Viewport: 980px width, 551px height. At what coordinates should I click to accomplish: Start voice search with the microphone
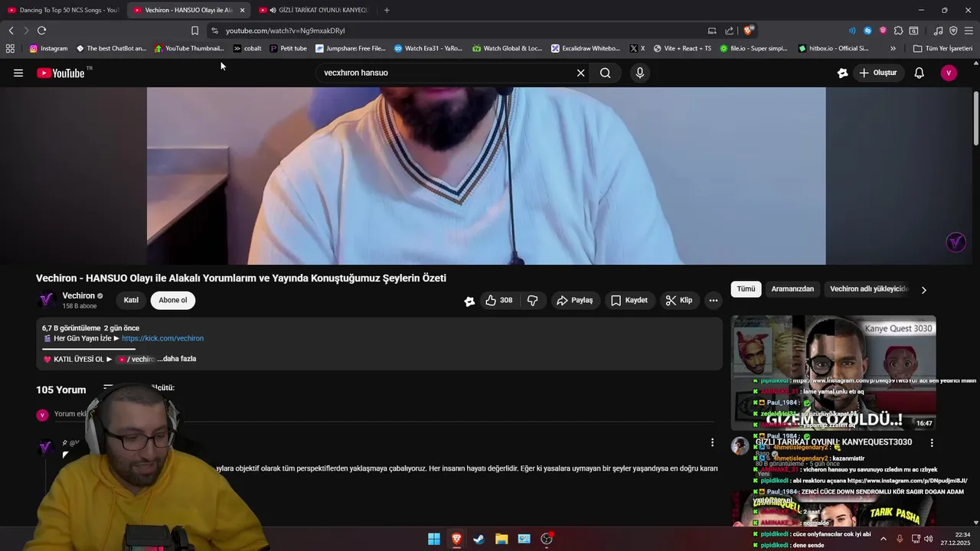click(x=640, y=73)
